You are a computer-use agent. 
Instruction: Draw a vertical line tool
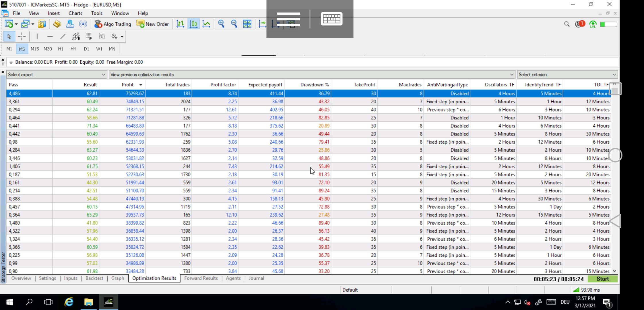pyautogui.click(x=37, y=36)
